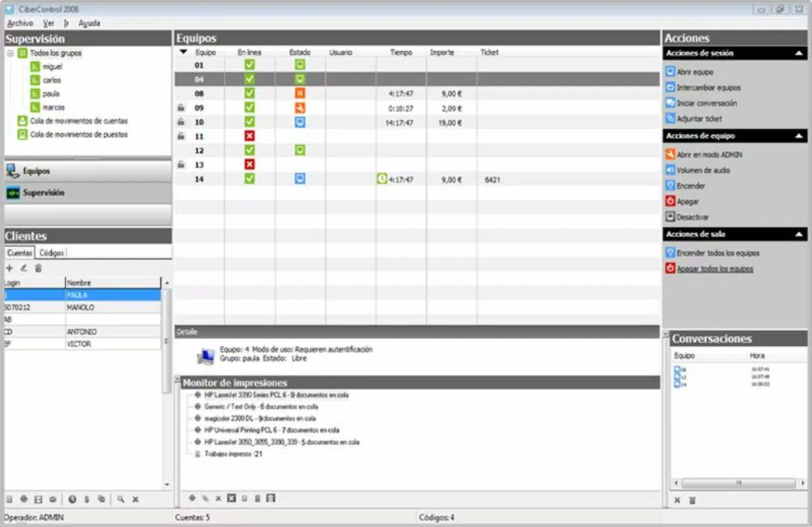Click the Conversaciones horizontal scrollbar
This screenshot has width=812, height=527.
pyautogui.click(x=738, y=483)
